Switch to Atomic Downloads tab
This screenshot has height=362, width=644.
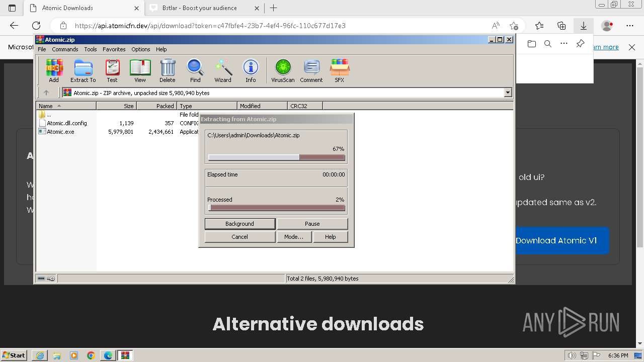pos(83,8)
